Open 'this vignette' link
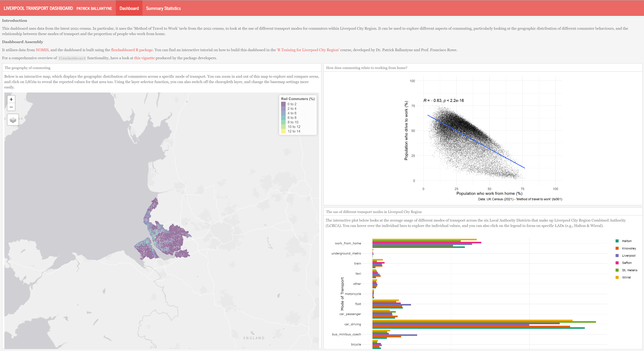Image resolution: width=644 pixels, height=351 pixels. click(144, 58)
